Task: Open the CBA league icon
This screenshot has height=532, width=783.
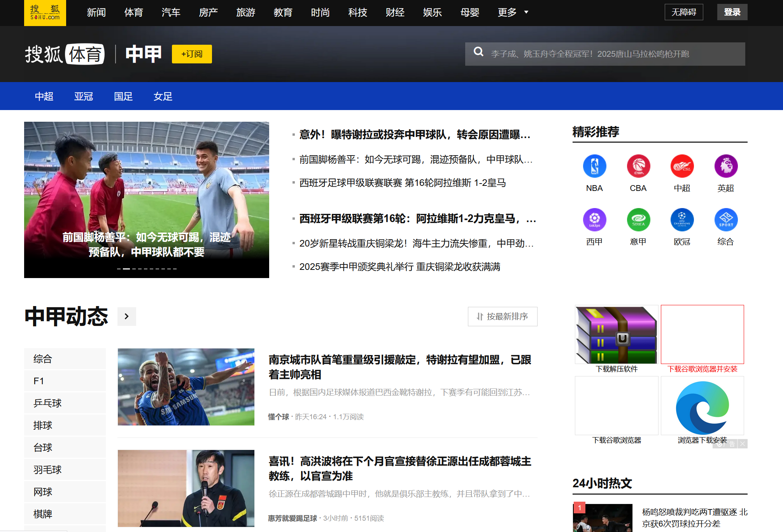Action: [638, 166]
